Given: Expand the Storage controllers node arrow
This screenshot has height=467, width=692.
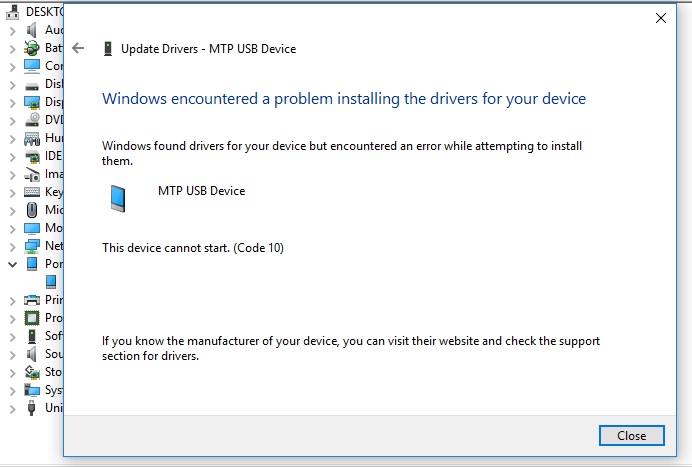Looking at the screenshot, I should pyautogui.click(x=12, y=372).
